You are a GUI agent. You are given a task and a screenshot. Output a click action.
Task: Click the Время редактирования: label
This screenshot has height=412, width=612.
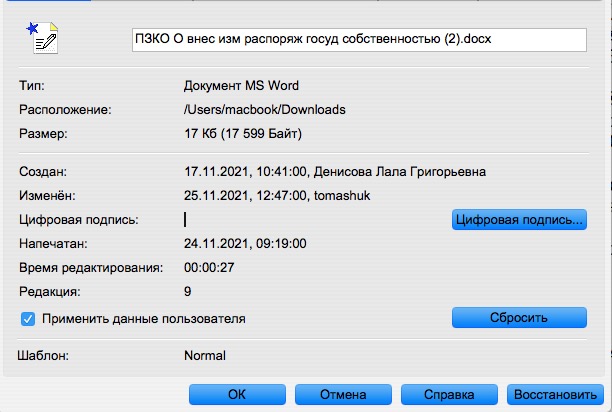(x=91, y=268)
